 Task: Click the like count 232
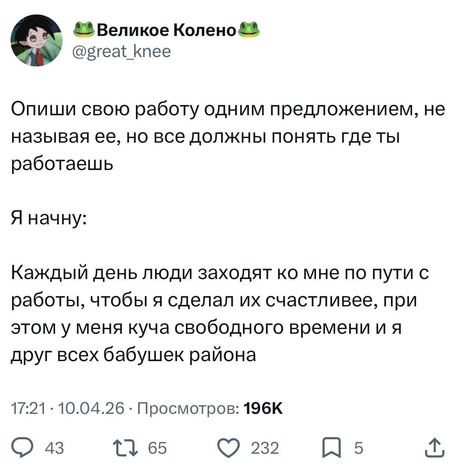265,448
